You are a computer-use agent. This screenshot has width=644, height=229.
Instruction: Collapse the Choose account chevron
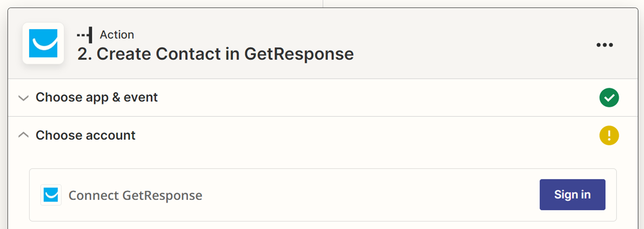(23, 135)
